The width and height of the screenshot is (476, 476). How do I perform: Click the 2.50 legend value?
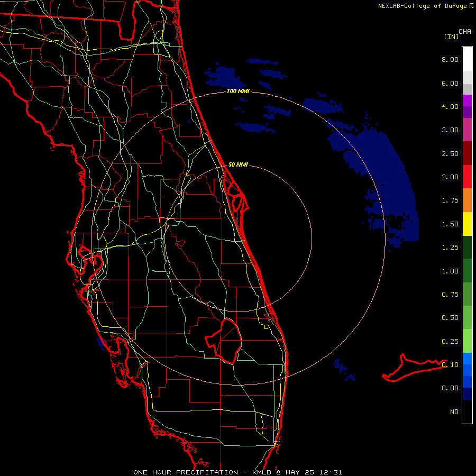[x=450, y=153]
